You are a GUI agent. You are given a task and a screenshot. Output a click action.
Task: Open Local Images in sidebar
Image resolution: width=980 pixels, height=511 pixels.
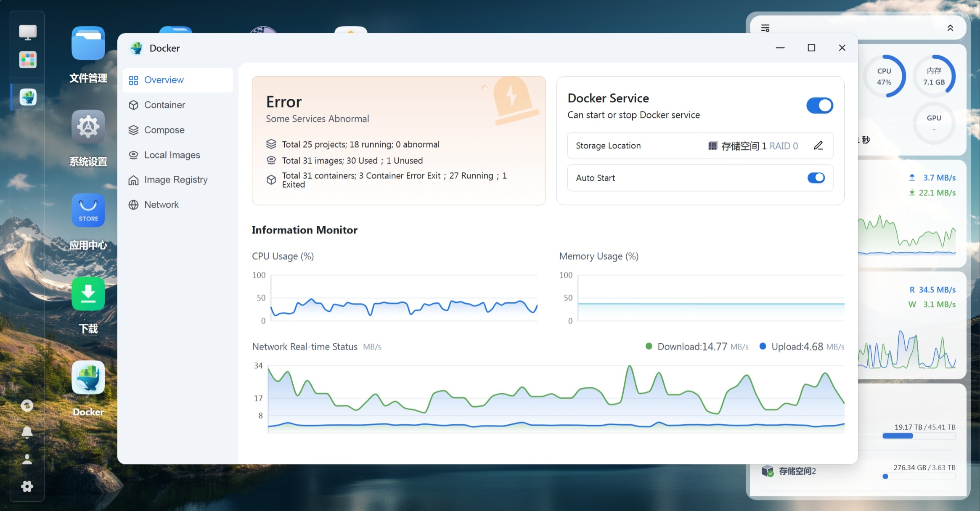click(172, 155)
